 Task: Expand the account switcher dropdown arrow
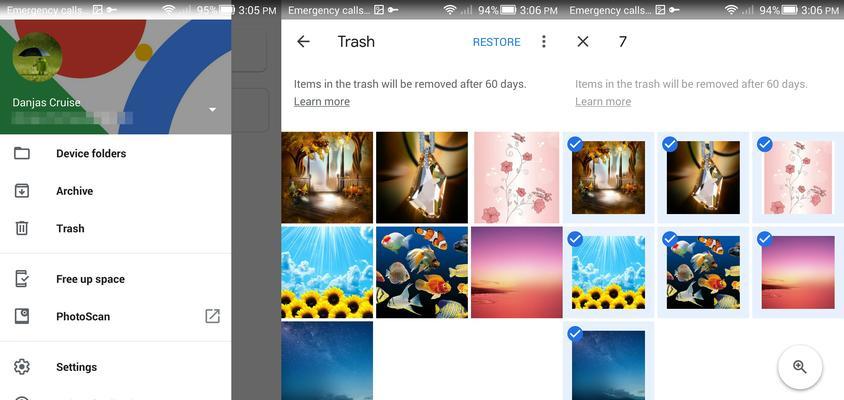pyautogui.click(x=213, y=110)
